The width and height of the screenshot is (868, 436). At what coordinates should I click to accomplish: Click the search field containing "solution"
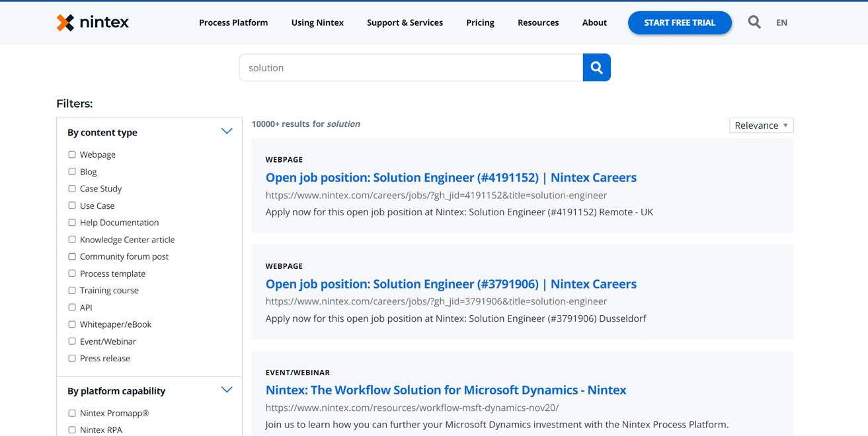pyautogui.click(x=410, y=67)
